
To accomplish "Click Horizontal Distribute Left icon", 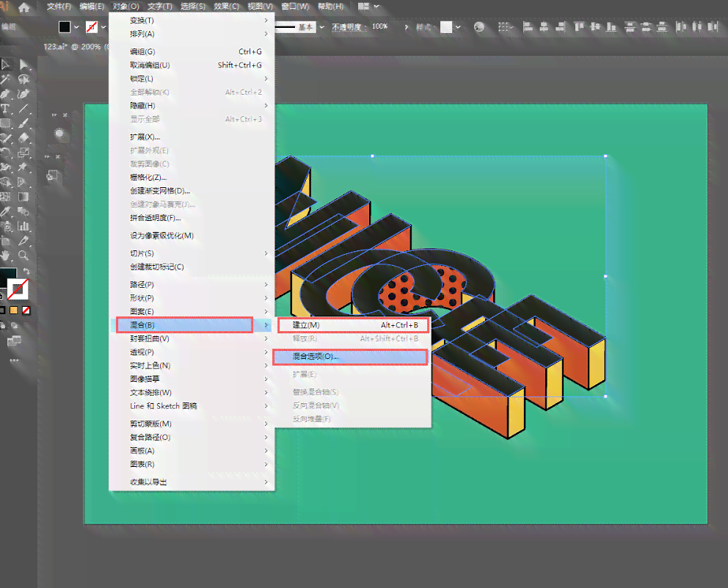I will tap(680, 27).
